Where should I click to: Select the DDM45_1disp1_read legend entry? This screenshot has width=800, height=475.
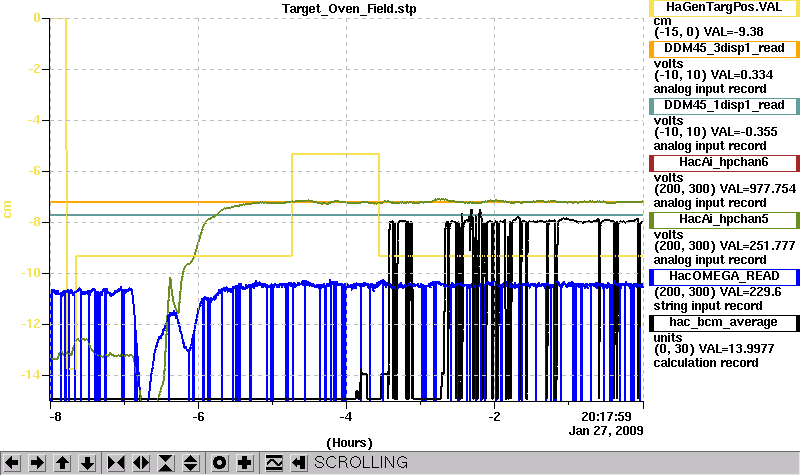click(x=724, y=106)
